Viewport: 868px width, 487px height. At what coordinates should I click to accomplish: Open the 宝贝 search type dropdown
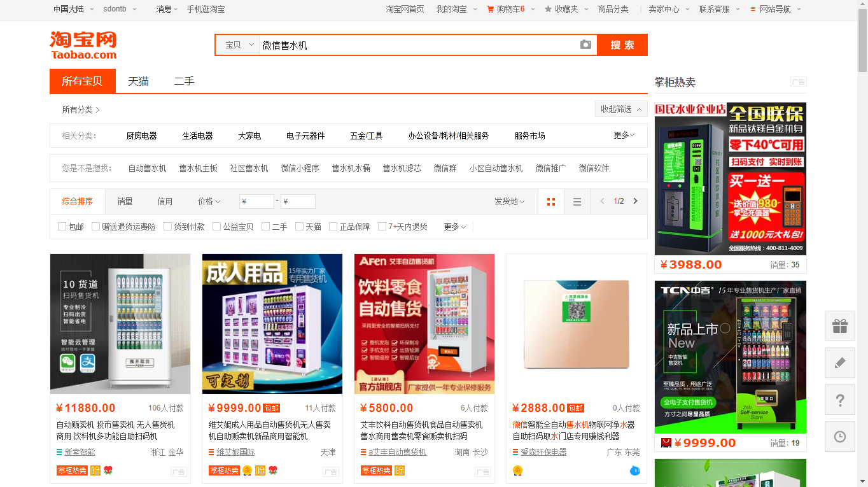(x=238, y=45)
